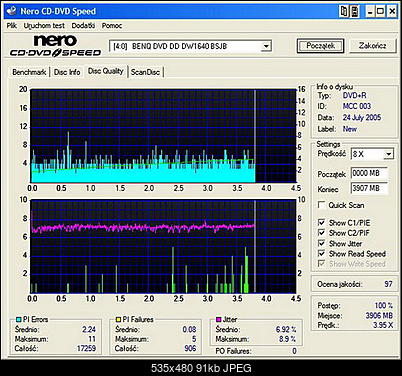Maximize the Nero CD-DVD Speed window
The height and width of the screenshot is (376, 402).
(x=380, y=12)
